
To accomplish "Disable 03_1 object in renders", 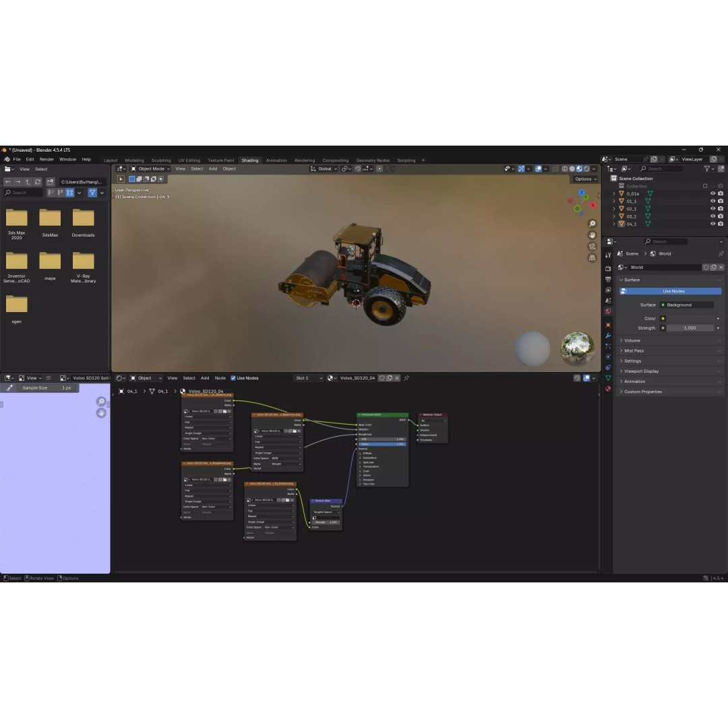I will (x=721, y=216).
